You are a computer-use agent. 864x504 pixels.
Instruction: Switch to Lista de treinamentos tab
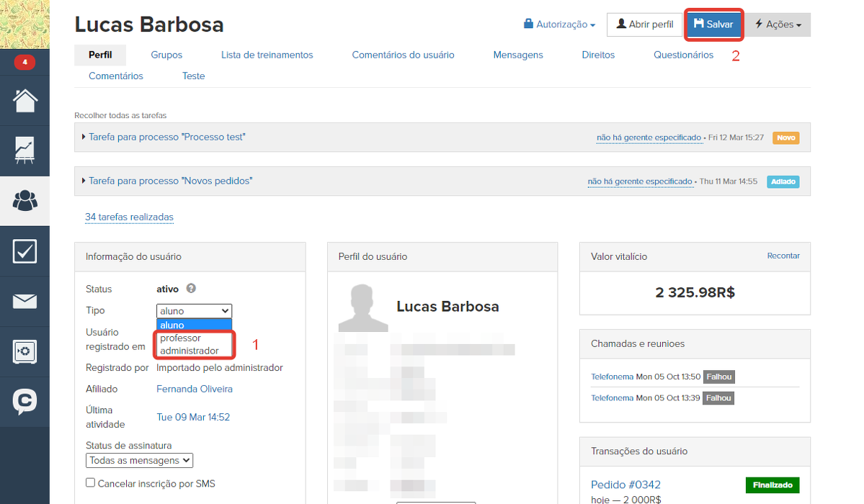267,55
